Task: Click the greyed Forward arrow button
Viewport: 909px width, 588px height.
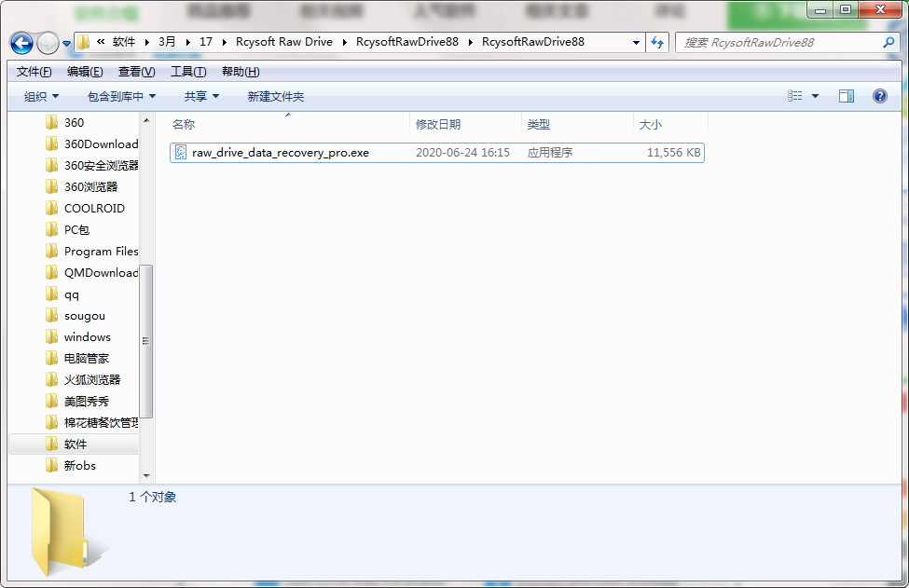Action: 48,43
